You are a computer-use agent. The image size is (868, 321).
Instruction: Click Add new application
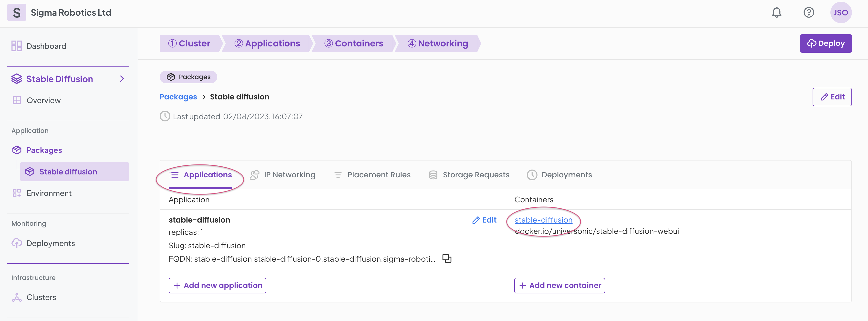(217, 286)
